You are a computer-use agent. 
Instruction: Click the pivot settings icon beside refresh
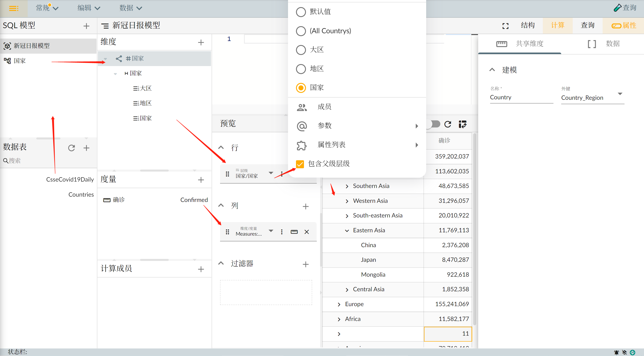click(x=462, y=124)
